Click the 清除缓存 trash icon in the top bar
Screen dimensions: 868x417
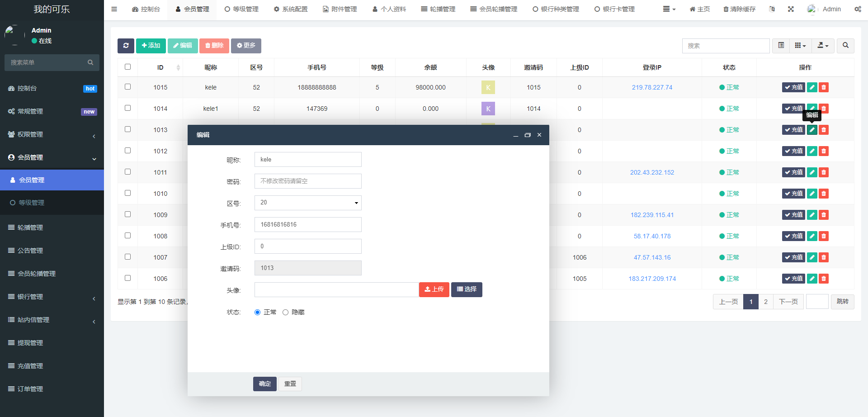[726, 9]
